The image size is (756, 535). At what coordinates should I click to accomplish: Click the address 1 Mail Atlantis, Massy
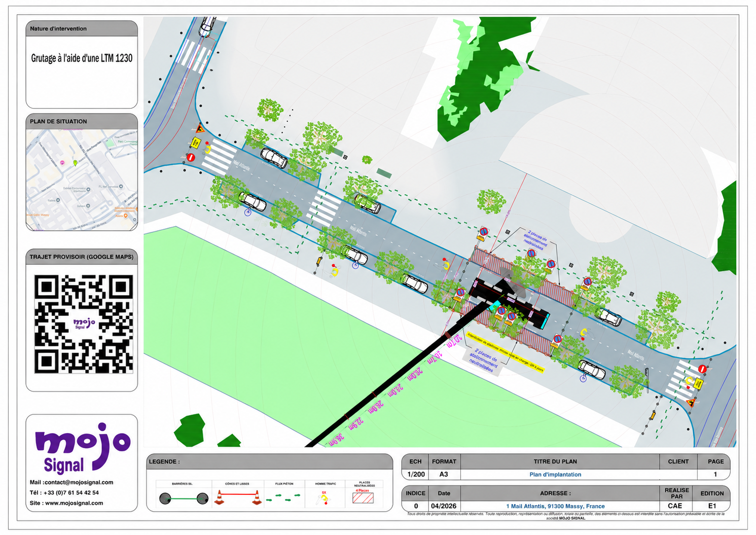click(555, 506)
